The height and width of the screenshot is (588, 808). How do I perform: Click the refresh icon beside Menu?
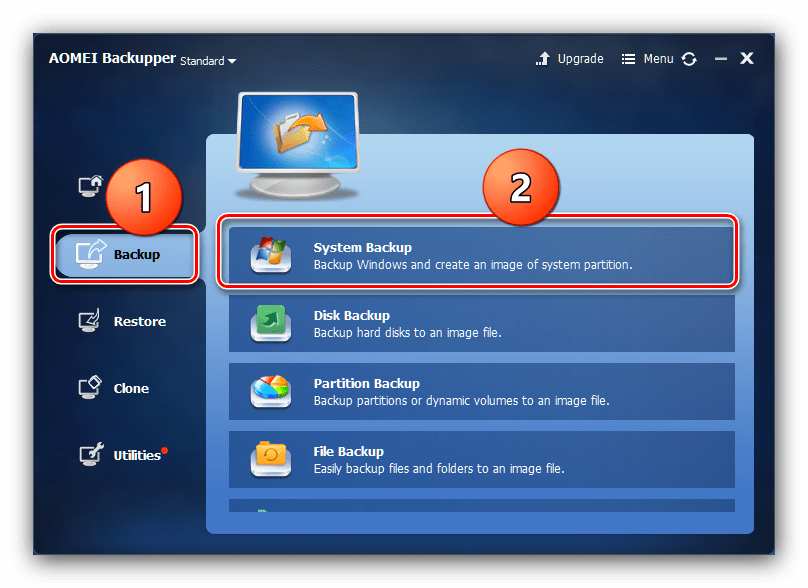pos(689,59)
